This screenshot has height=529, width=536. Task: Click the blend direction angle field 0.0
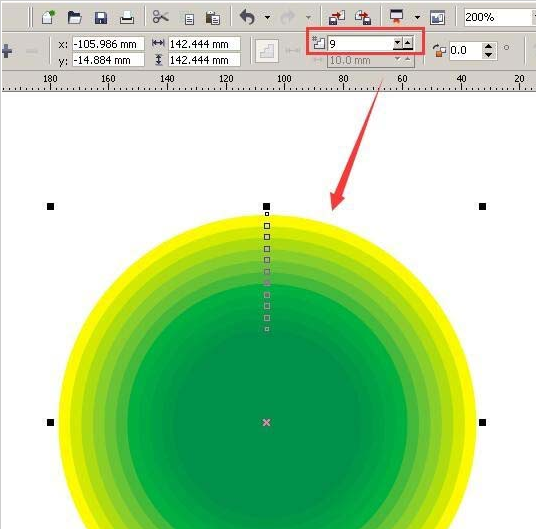point(465,51)
